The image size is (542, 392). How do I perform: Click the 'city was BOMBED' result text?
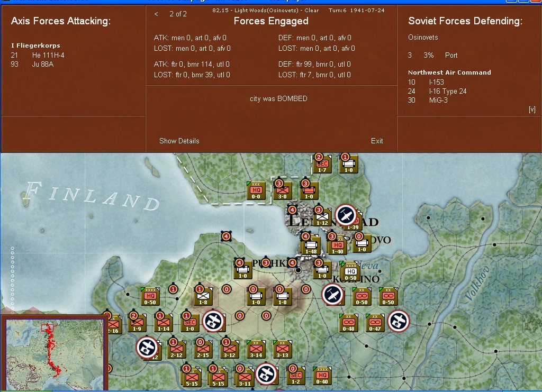(278, 99)
